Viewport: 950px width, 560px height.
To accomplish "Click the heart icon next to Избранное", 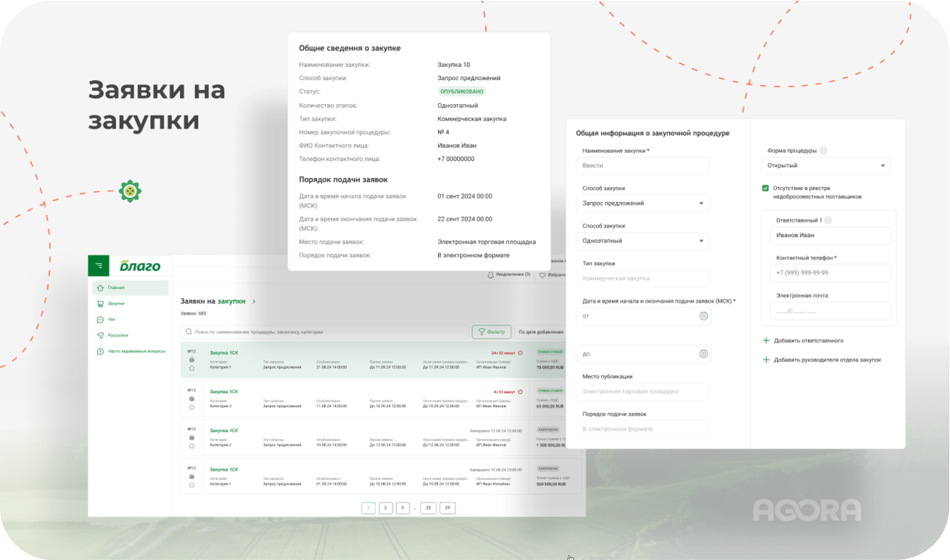I will tap(543, 275).
